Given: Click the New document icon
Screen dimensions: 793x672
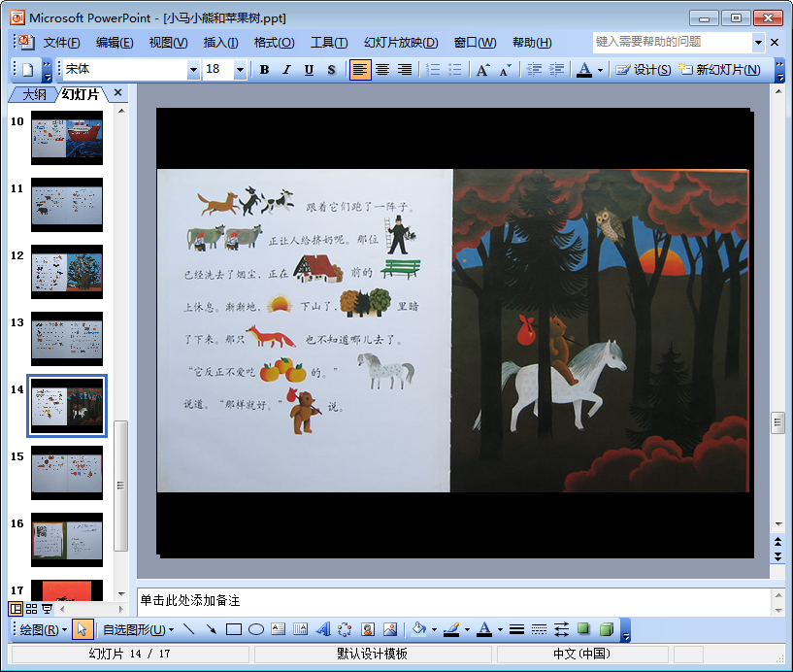Looking at the screenshot, I should point(28,70).
